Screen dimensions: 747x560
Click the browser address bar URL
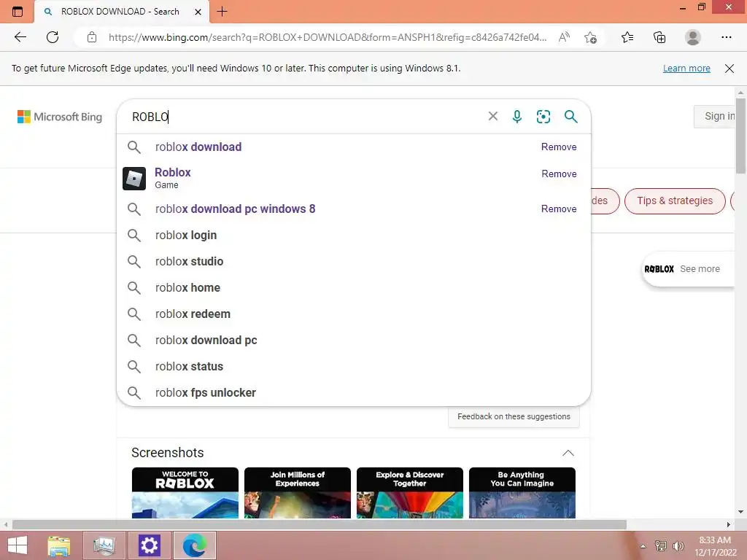pyautogui.click(x=328, y=37)
